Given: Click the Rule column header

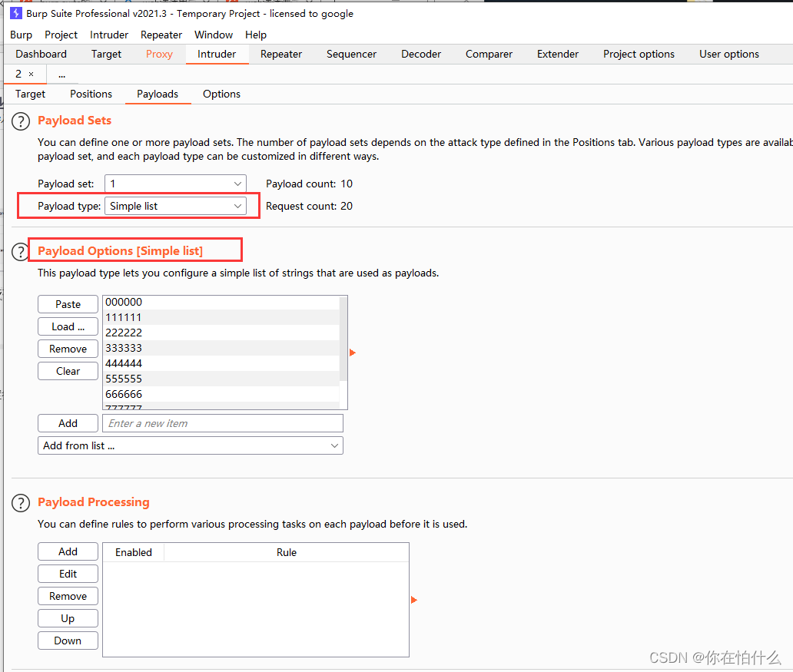Looking at the screenshot, I should [287, 553].
